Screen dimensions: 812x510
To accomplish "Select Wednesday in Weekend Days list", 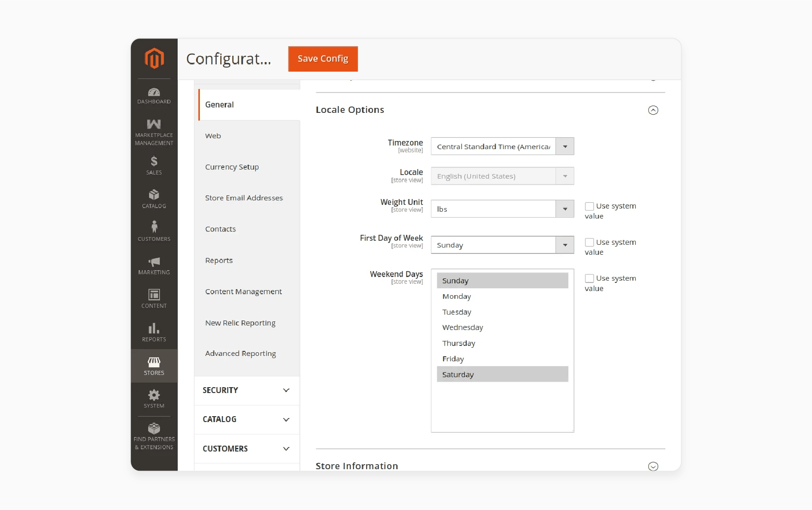I will point(503,327).
